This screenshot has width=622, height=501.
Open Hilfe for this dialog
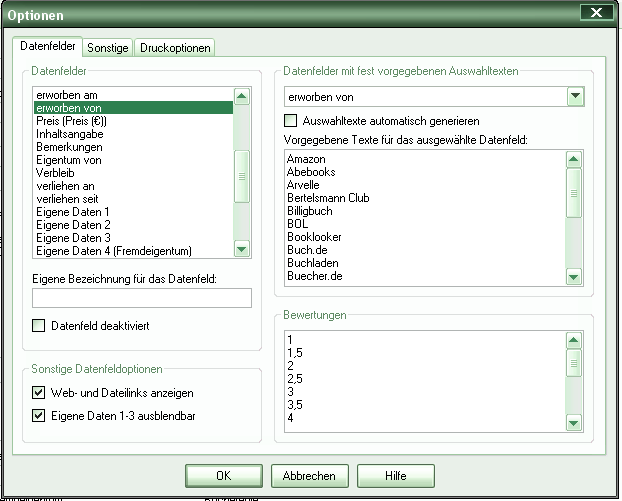tap(395, 476)
